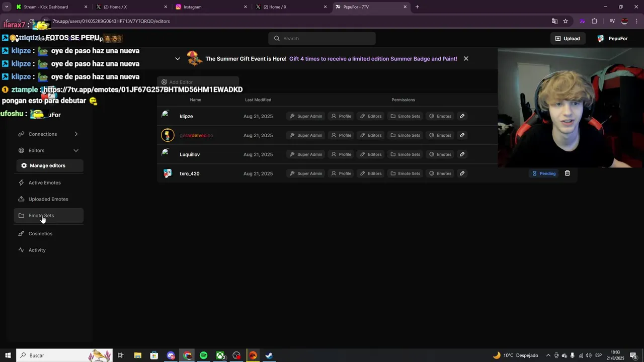
Task: Open tab search dropdown arrow
Action: pos(7,7)
